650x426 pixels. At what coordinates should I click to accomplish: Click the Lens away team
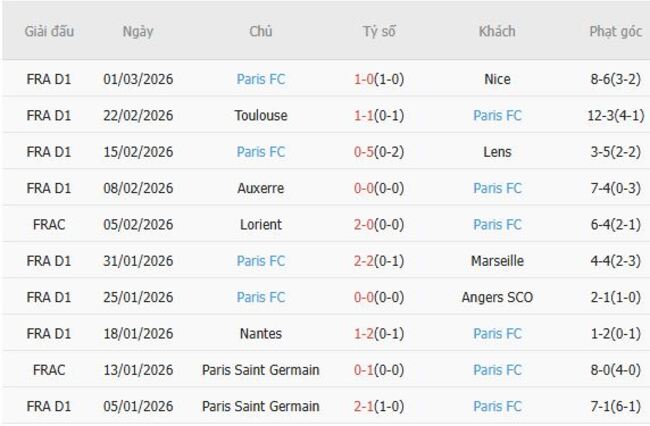point(497,152)
